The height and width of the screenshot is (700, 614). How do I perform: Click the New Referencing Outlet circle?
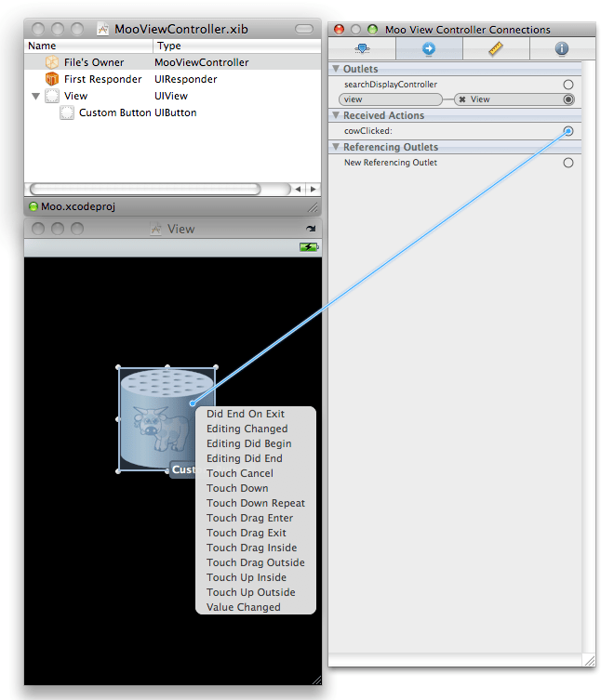(567, 163)
